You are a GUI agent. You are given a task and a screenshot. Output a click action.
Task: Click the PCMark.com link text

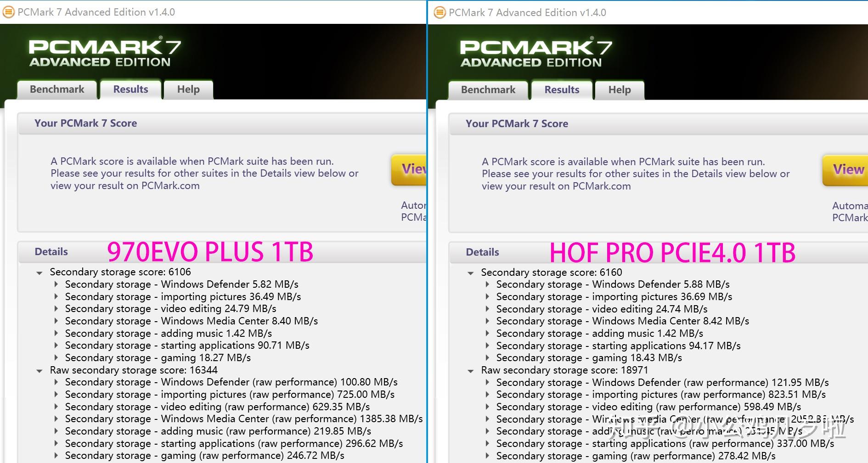[x=170, y=185]
